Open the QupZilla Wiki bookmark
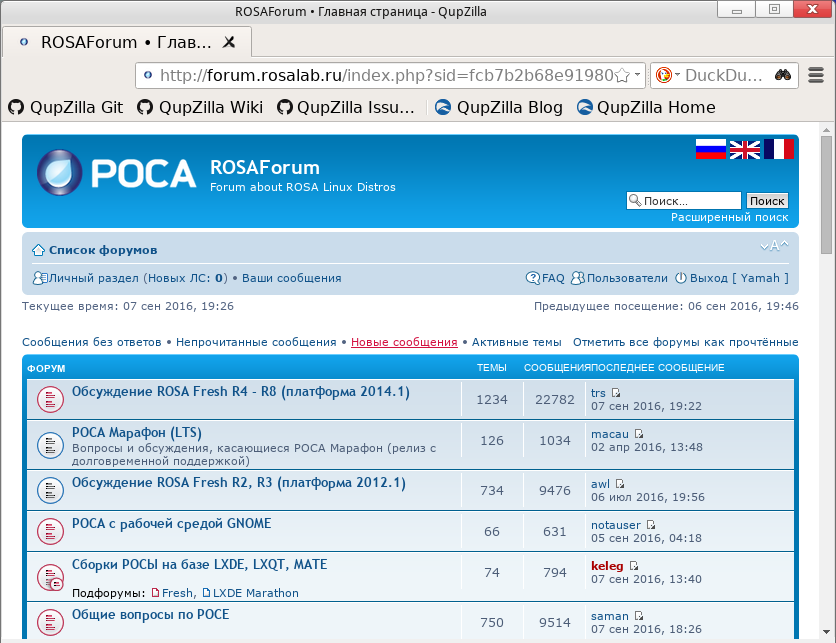The width and height of the screenshot is (836, 643). (200, 107)
